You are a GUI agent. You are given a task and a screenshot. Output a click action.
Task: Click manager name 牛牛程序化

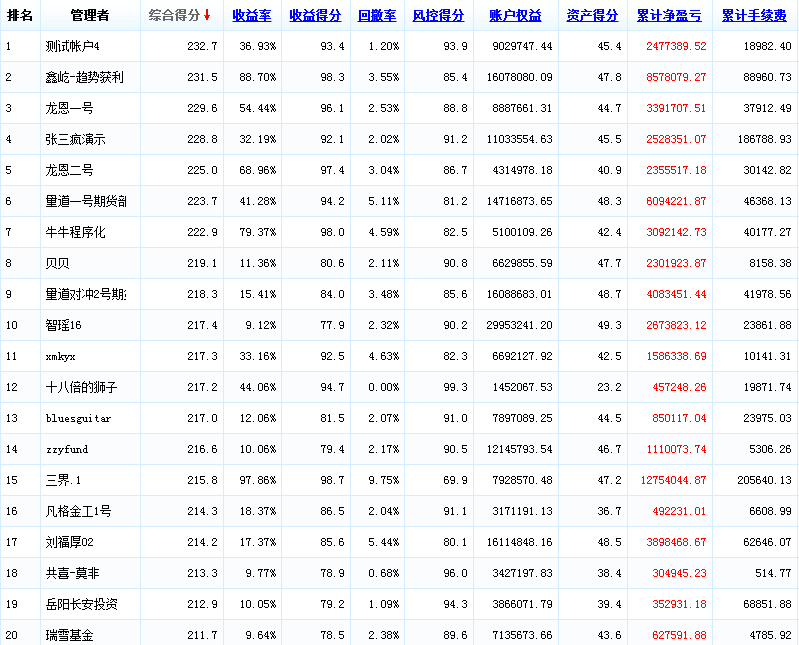point(75,232)
